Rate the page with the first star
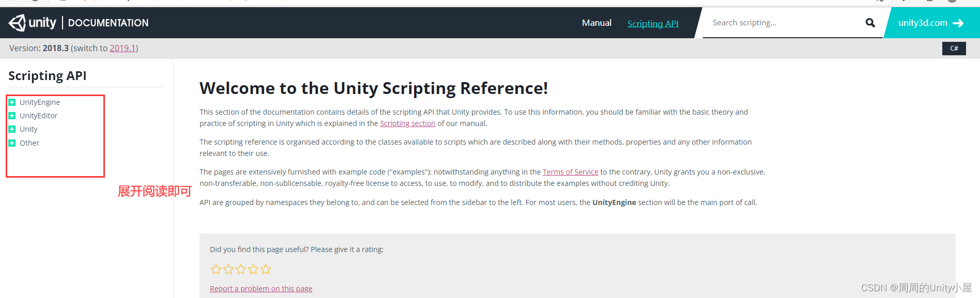 pyautogui.click(x=216, y=269)
